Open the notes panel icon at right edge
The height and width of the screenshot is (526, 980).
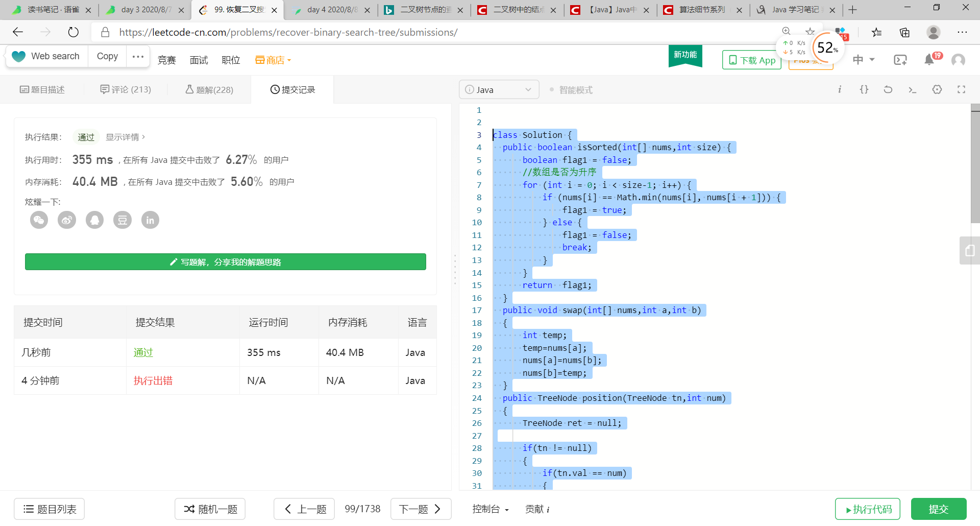[x=969, y=250]
